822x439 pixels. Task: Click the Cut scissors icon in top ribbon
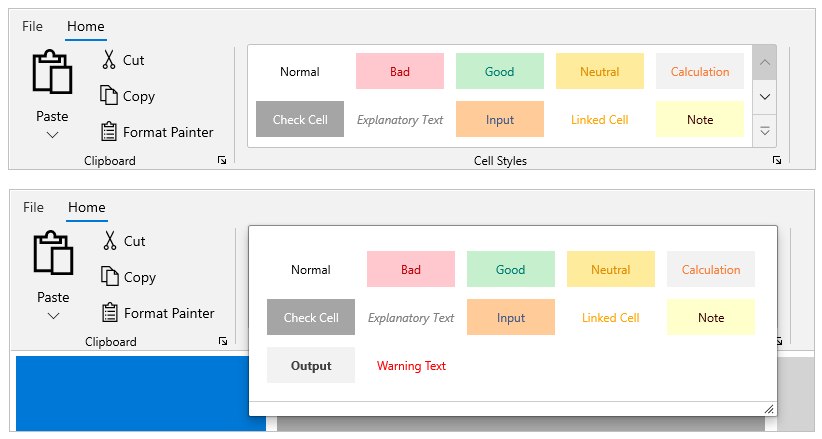tap(109, 60)
